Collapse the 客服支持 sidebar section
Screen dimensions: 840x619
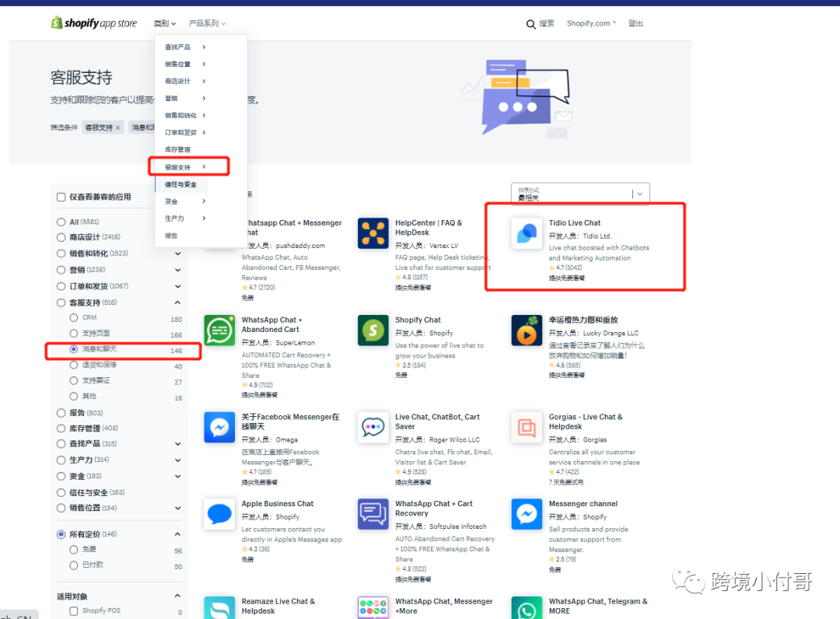point(178,303)
